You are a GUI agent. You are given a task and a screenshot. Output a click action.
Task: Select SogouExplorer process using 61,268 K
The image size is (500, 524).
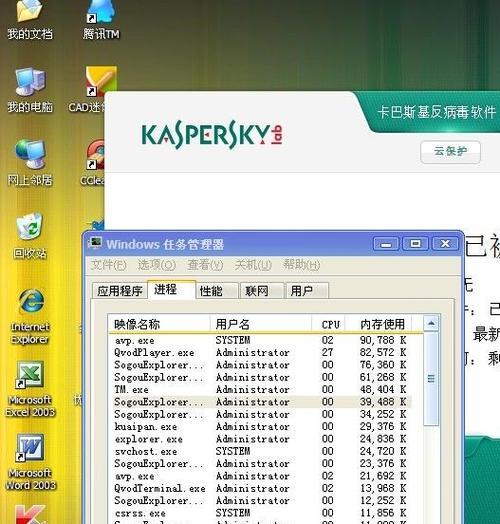[x=261, y=377]
